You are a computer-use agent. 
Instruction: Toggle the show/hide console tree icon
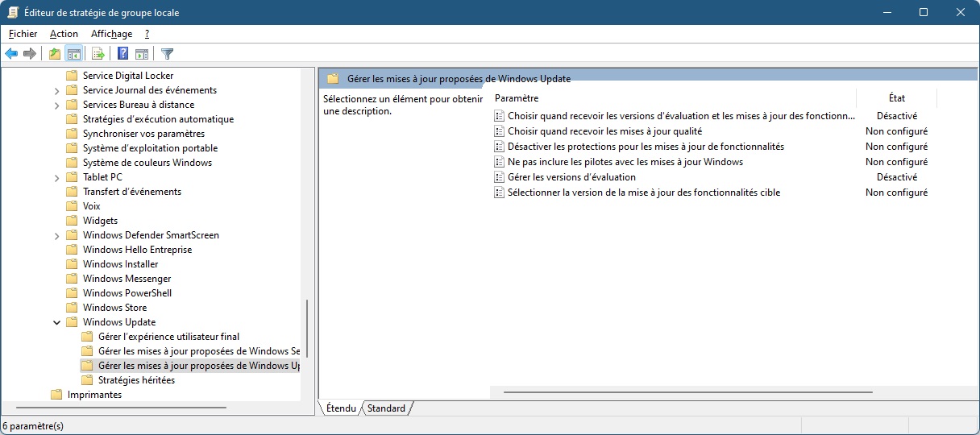(x=73, y=54)
